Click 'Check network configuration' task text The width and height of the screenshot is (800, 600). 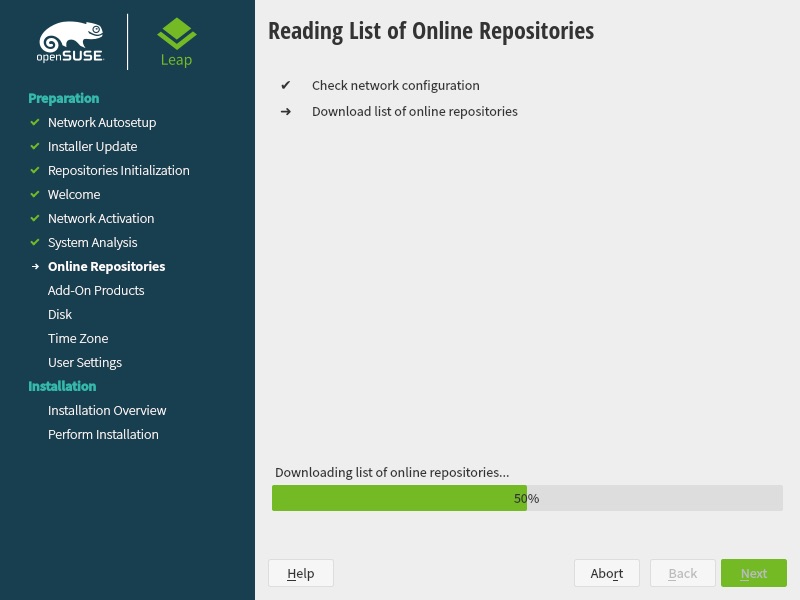(x=396, y=85)
